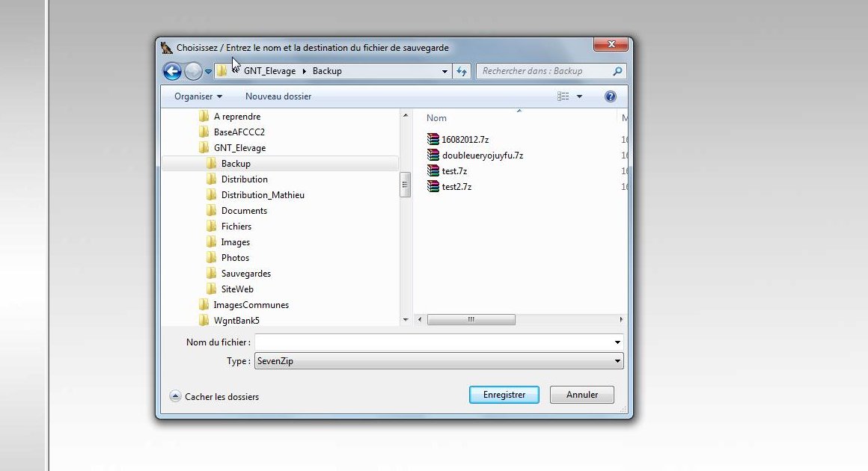Open the Organiser menu
Screen dimensions: 868x471
(x=198, y=96)
